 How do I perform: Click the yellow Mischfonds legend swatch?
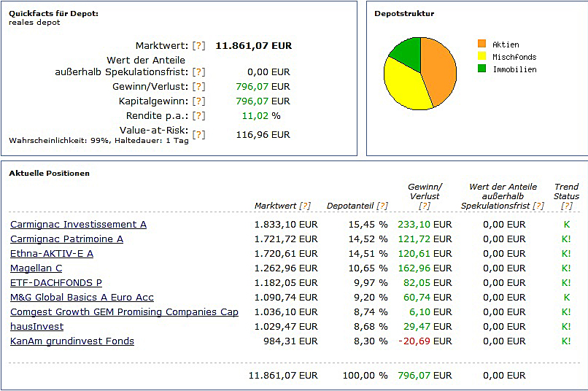[481, 57]
